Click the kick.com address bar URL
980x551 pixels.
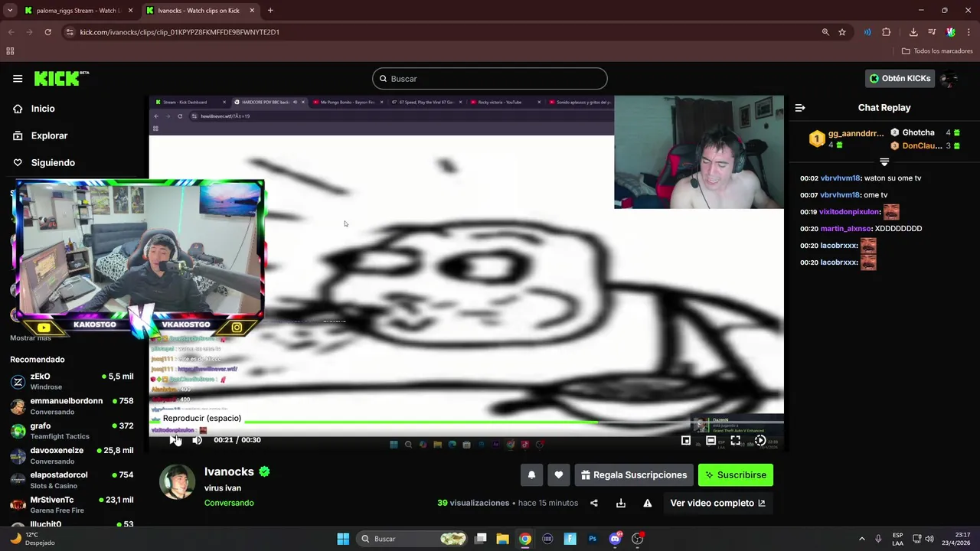180,32
